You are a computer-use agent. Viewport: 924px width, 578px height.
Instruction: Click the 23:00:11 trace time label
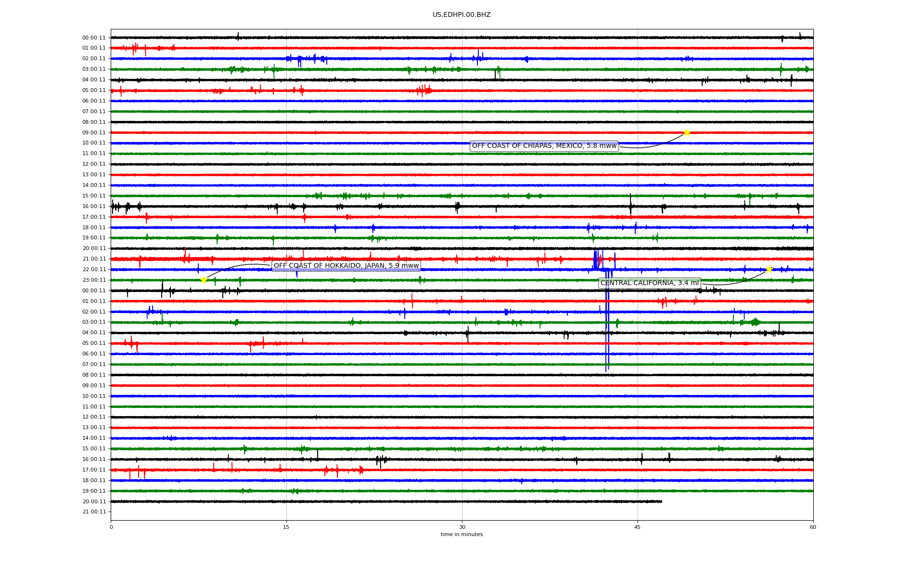click(x=94, y=280)
